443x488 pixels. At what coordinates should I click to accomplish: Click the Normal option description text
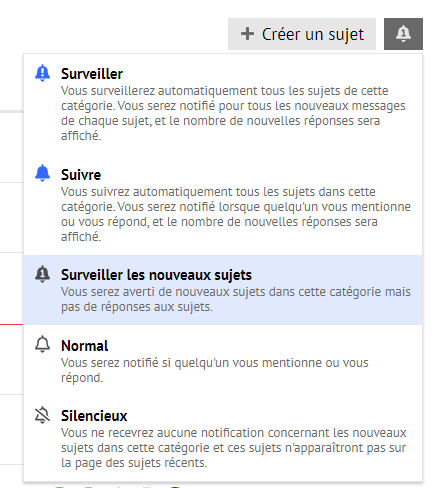coord(215,370)
